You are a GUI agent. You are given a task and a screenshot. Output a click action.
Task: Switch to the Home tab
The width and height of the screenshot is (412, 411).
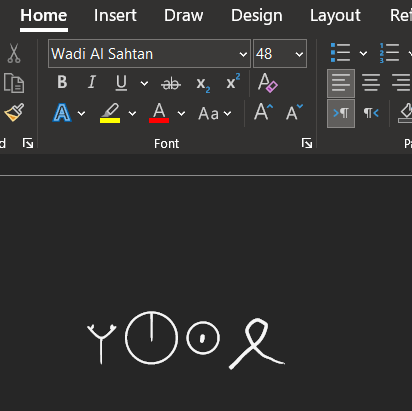pyautogui.click(x=44, y=16)
